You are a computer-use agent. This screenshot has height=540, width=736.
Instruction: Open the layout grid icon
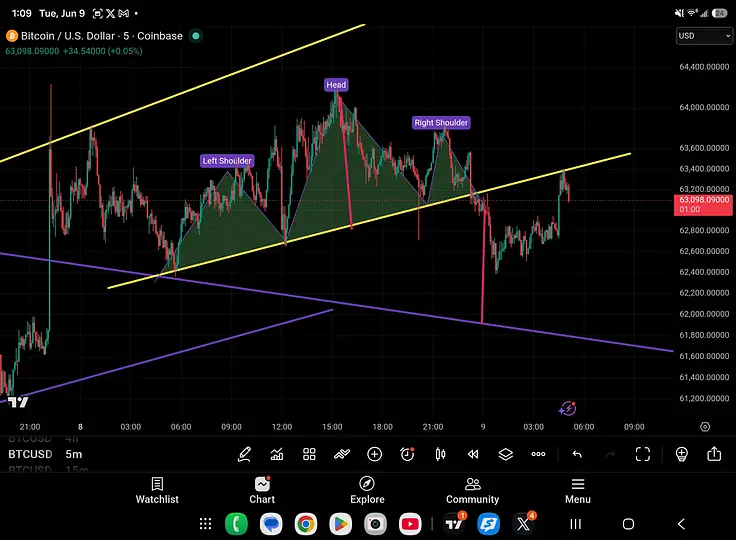309,454
